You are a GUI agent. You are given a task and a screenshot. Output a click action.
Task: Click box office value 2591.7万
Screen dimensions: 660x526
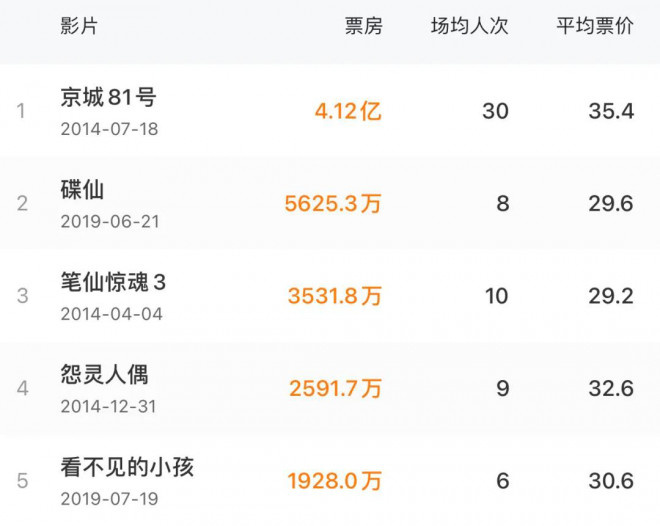[335, 389]
